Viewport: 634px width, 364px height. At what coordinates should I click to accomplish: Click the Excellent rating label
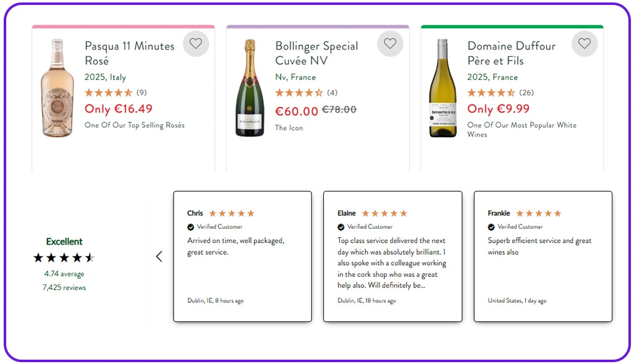coord(64,242)
